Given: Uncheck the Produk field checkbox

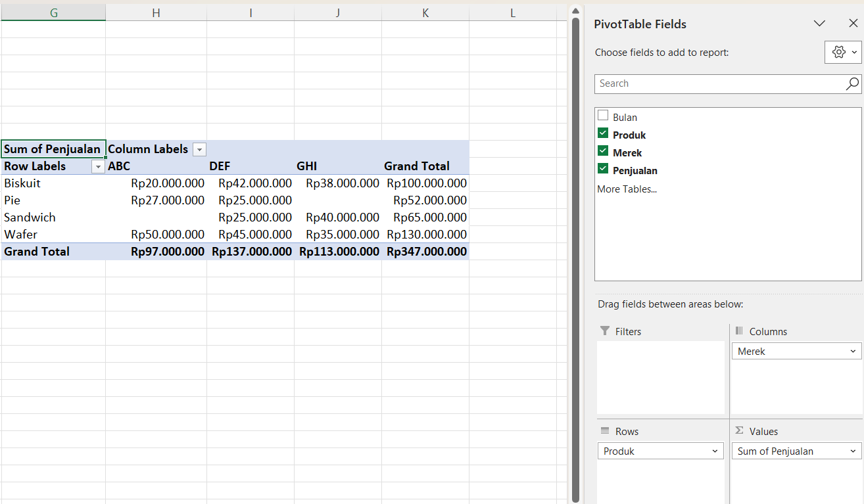Looking at the screenshot, I should 603,133.
